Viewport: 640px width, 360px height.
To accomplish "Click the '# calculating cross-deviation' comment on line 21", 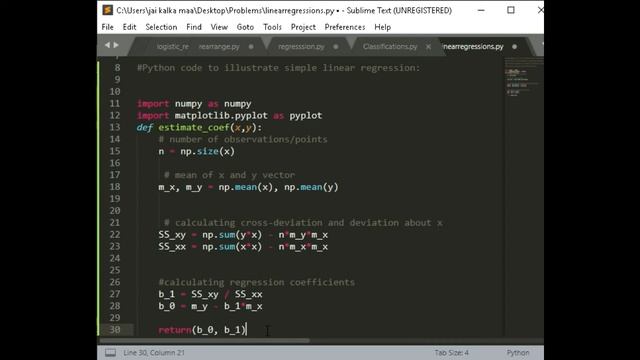I will (303, 223).
